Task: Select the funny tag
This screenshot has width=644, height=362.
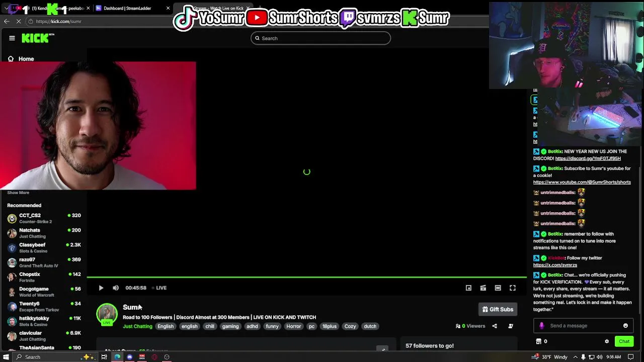Action: [272, 326]
